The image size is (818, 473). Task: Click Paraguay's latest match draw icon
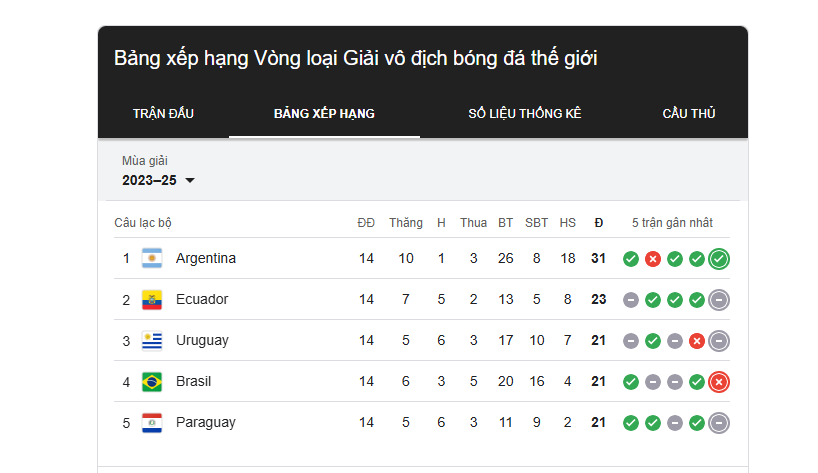[719, 423]
